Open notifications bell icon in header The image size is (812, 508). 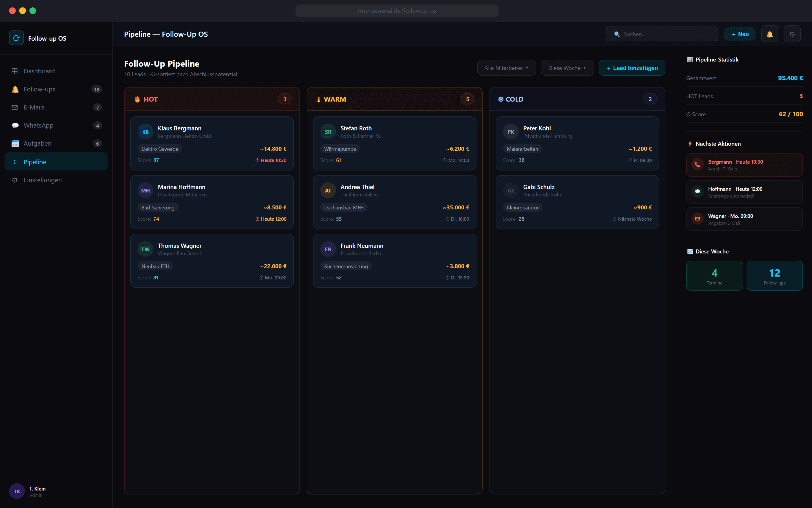(769, 34)
